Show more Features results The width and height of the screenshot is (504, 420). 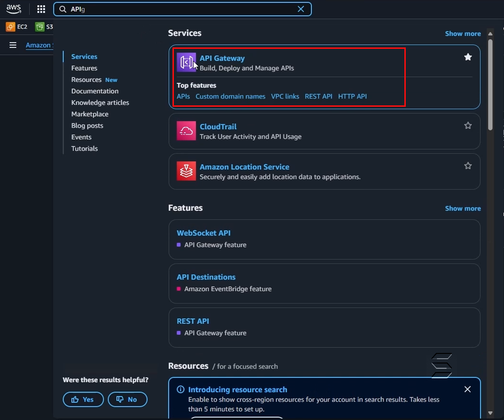coord(463,208)
